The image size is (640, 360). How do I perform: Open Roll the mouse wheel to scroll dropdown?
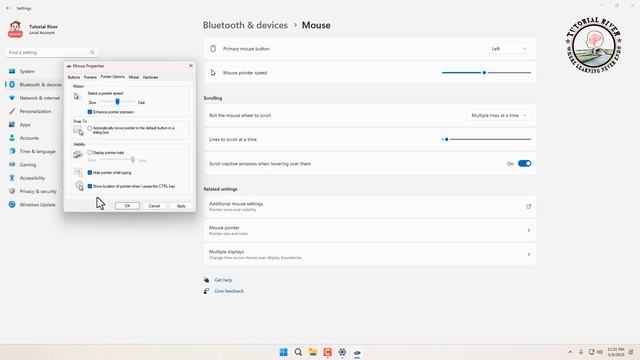pos(498,116)
